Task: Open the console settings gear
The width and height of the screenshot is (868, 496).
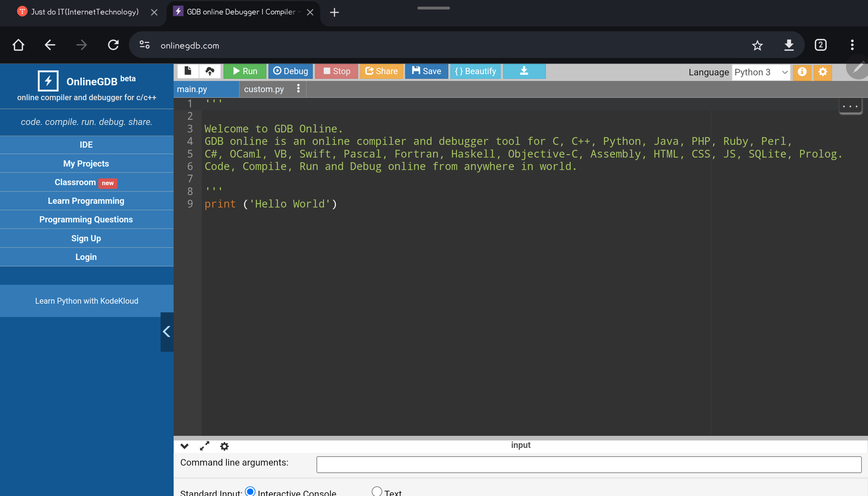Action: tap(224, 446)
